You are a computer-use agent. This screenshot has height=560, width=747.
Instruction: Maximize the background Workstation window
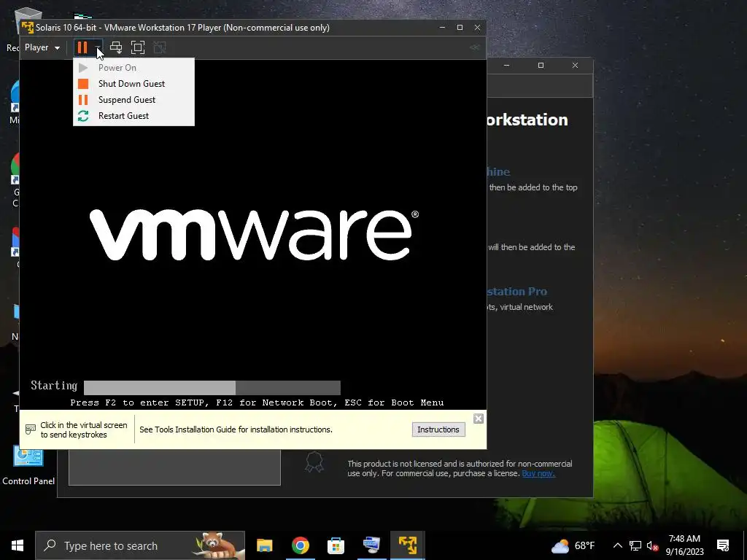(x=541, y=65)
